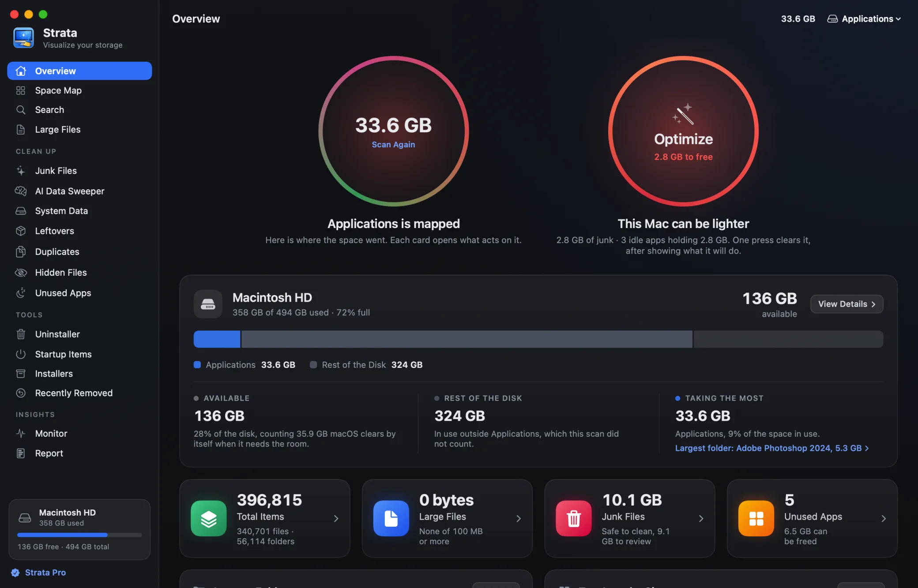Image resolution: width=918 pixels, height=588 pixels.
Task: Open Startup Items in the sidebar
Action: tap(79, 354)
